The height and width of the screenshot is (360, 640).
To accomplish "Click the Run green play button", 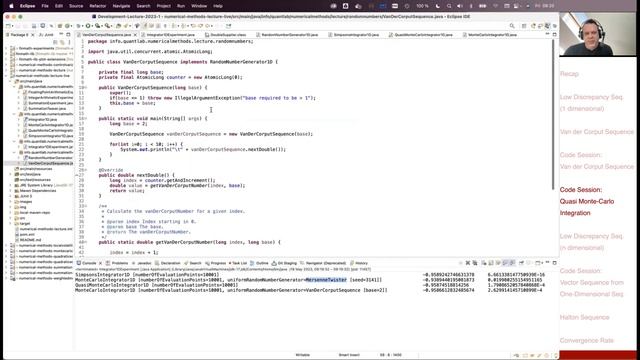I will coord(88,26).
